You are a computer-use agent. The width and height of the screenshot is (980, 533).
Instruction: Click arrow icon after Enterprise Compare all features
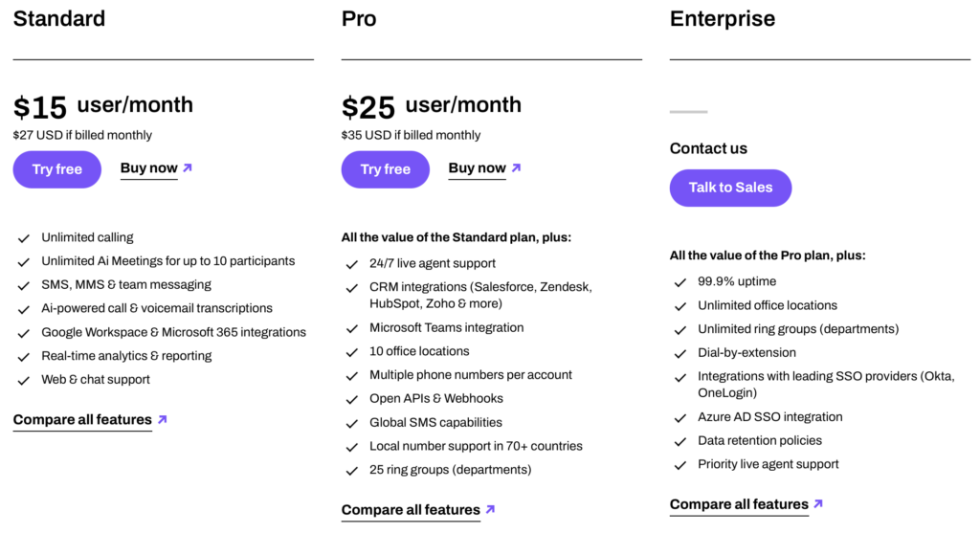tap(818, 503)
